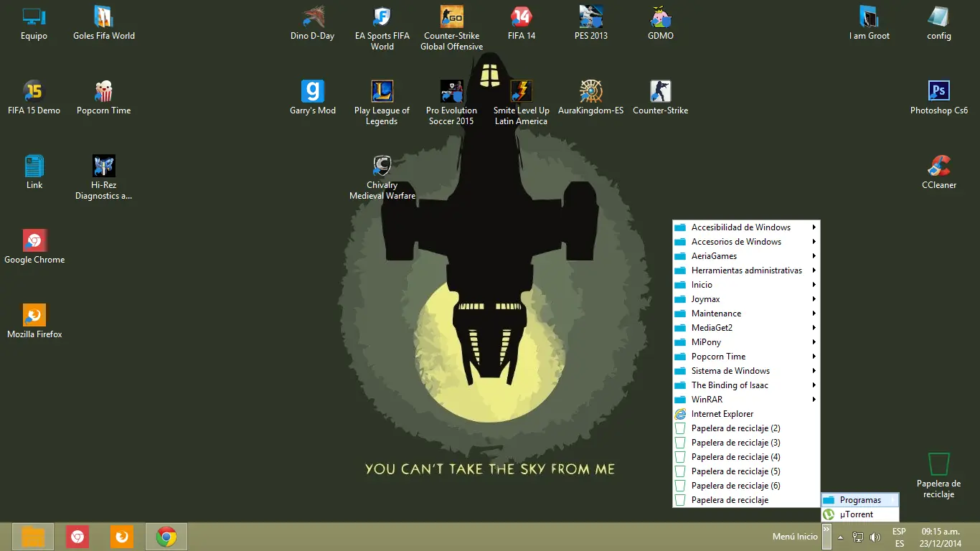Launch Chivalry Medieval Warfare shortcut
This screenshot has height=551, width=980.
[x=382, y=177]
